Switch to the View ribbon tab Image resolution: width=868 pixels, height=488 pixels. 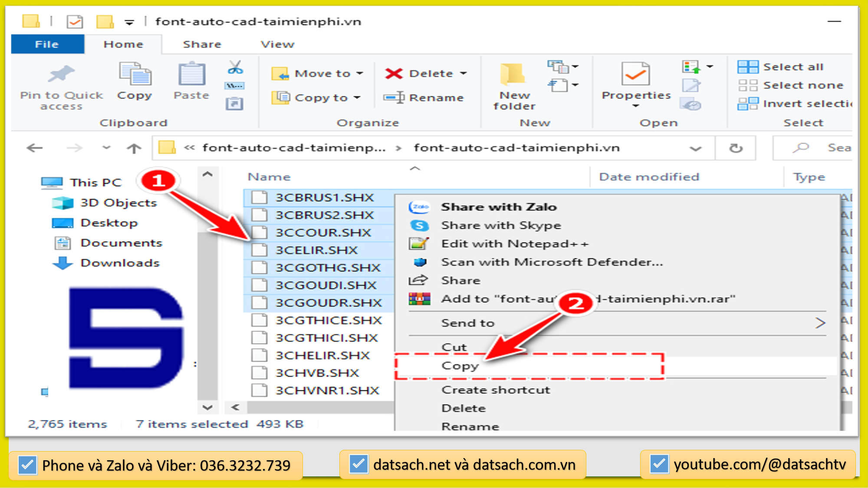pos(277,44)
